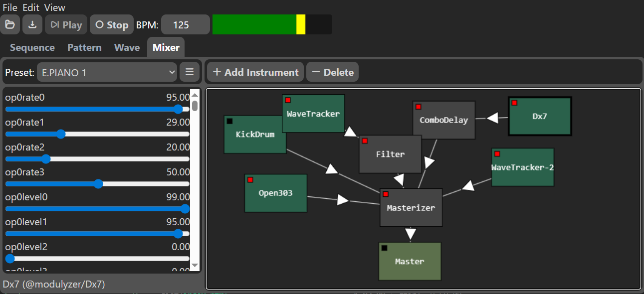Adjust the op0rate2 slider
This screenshot has height=294, width=644.
pyautogui.click(x=97, y=159)
